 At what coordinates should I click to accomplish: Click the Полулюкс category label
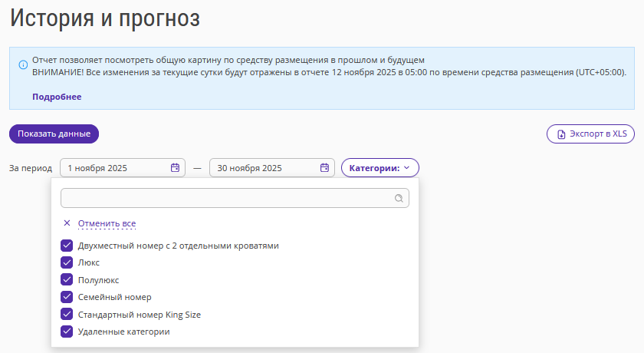point(99,280)
